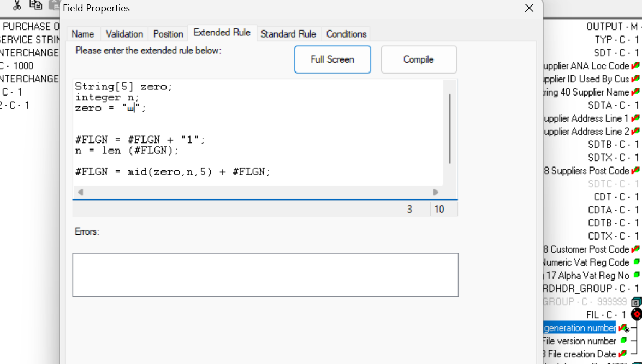
Task: Open the rule editor in Full Screen
Action: 332,59
